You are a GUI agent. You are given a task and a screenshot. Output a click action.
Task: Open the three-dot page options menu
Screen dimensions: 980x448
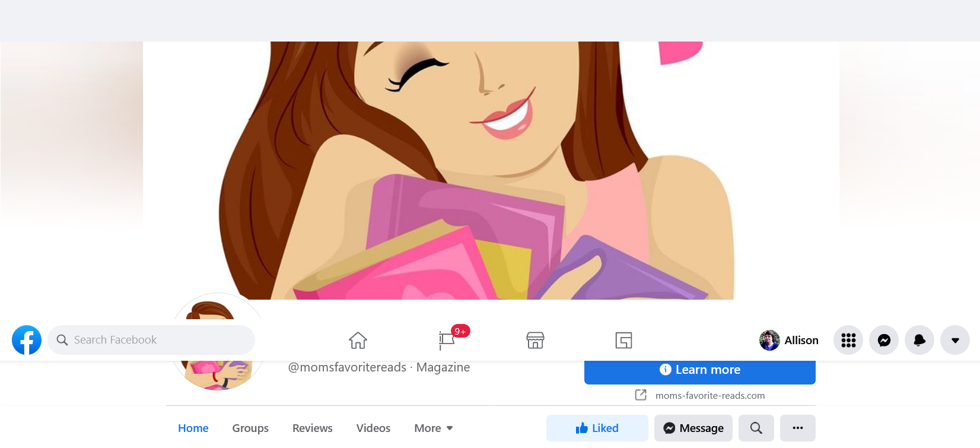coord(798,428)
